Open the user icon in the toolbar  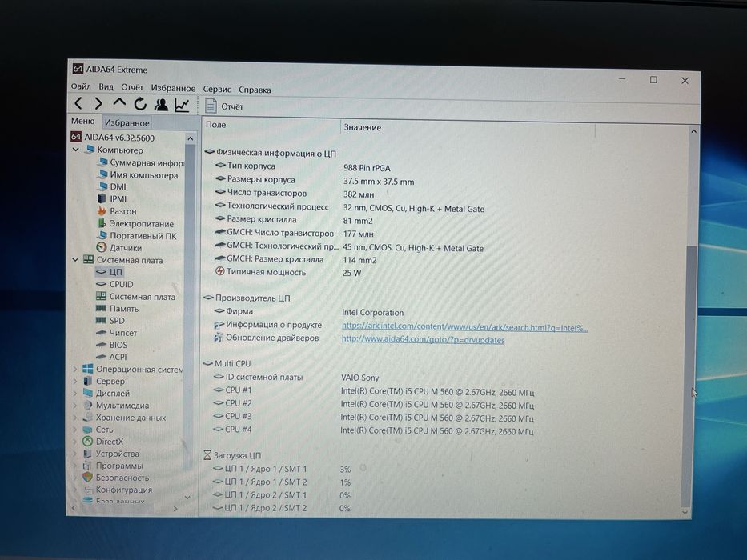click(x=161, y=105)
